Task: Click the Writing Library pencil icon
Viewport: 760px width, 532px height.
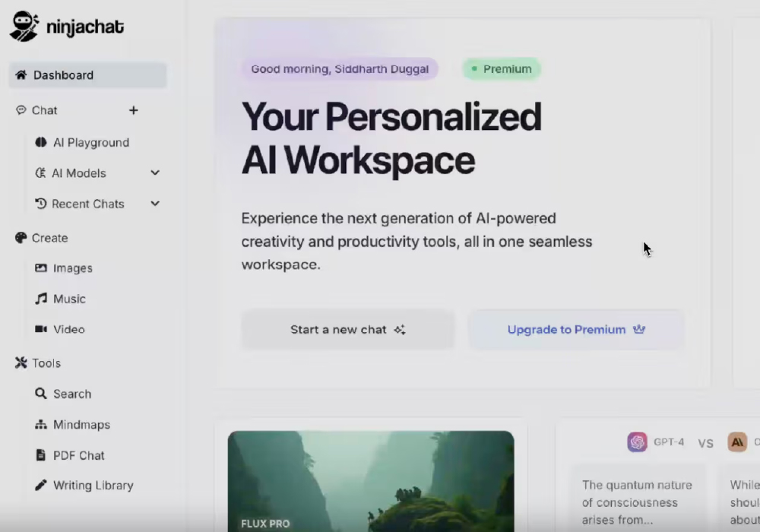Action: click(41, 485)
